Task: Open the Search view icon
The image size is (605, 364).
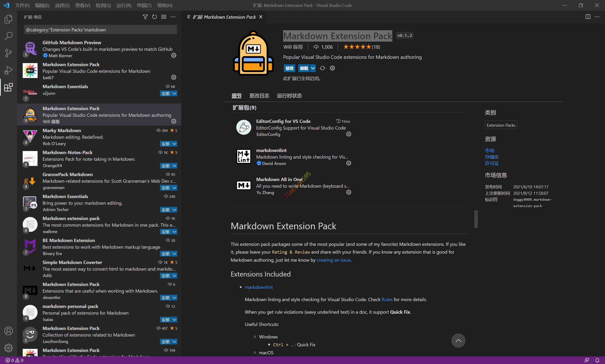Action: point(8,36)
